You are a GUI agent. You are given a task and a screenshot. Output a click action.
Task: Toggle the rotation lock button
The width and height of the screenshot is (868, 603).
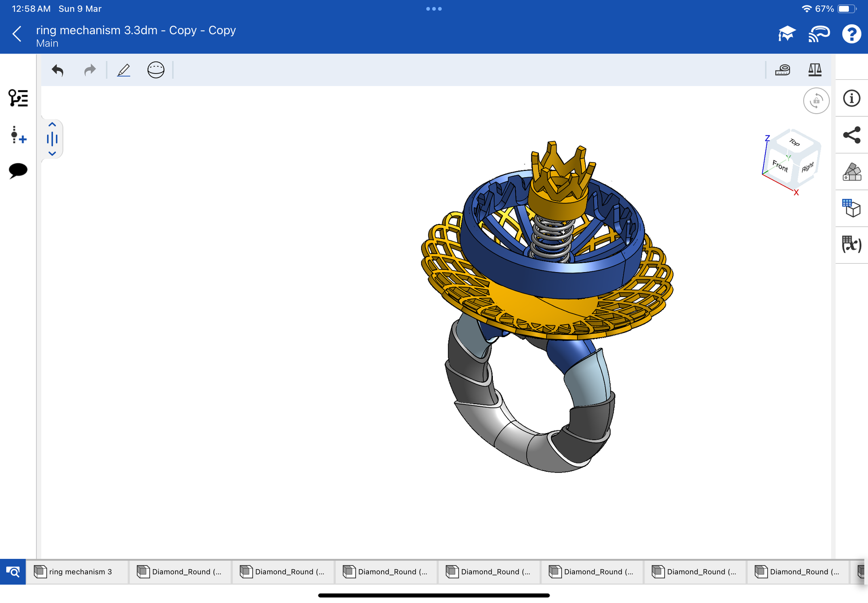pos(816,101)
